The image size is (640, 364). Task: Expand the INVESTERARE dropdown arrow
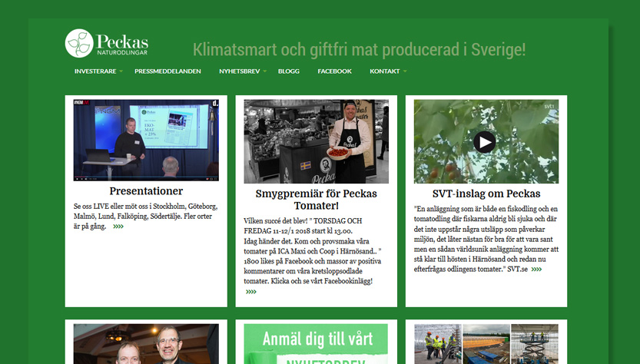(121, 71)
